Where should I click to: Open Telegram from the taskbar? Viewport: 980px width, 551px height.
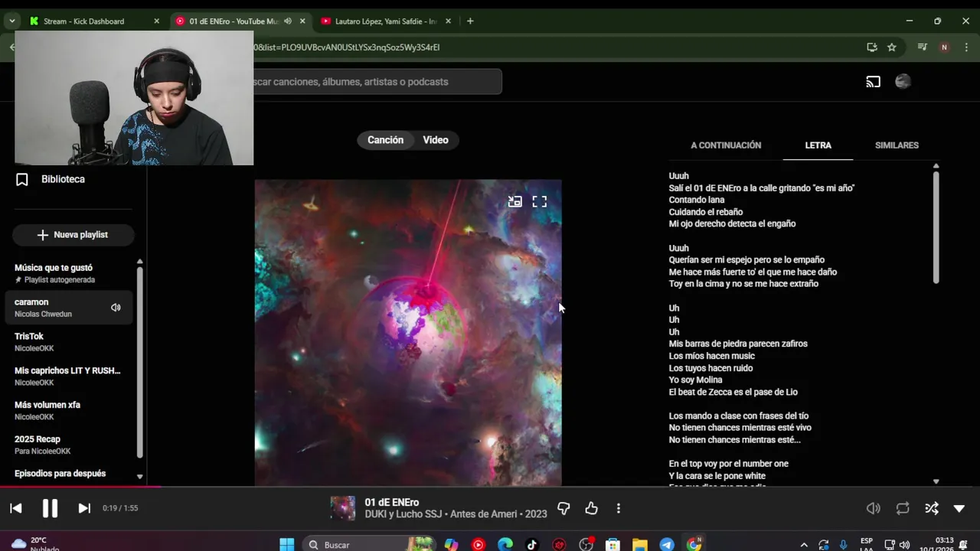click(x=667, y=545)
